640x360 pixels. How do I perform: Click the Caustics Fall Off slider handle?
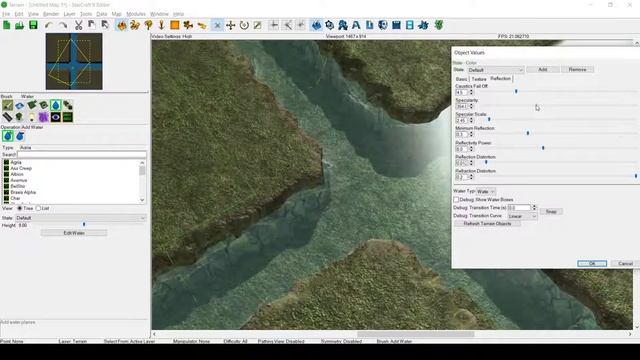point(516,91)
